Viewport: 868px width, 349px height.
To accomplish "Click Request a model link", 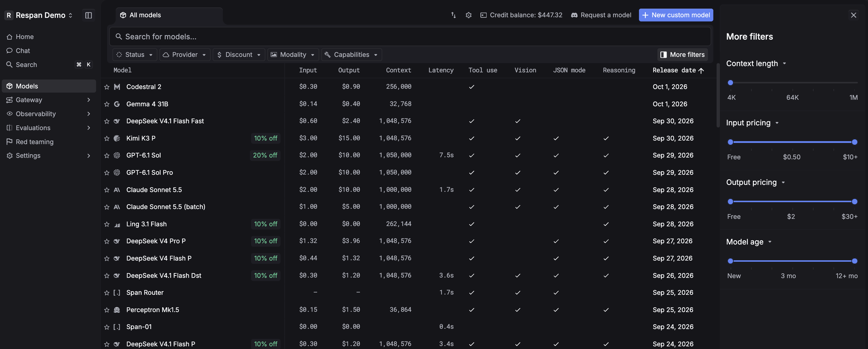I will point(601,15).
